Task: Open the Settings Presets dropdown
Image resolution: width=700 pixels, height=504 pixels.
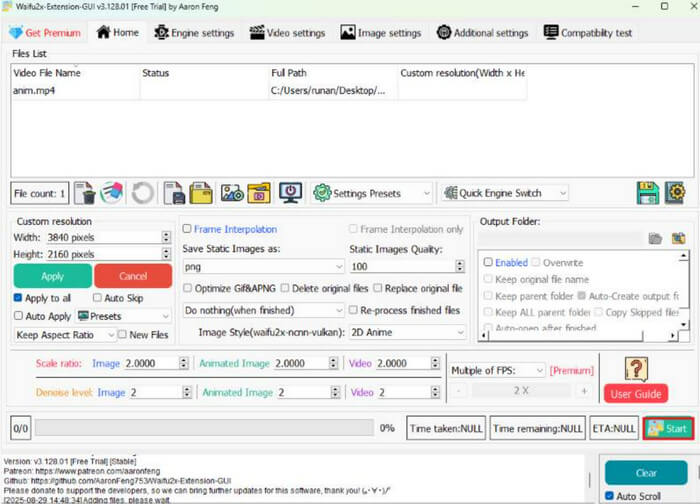Action: [x=372, y=193]
